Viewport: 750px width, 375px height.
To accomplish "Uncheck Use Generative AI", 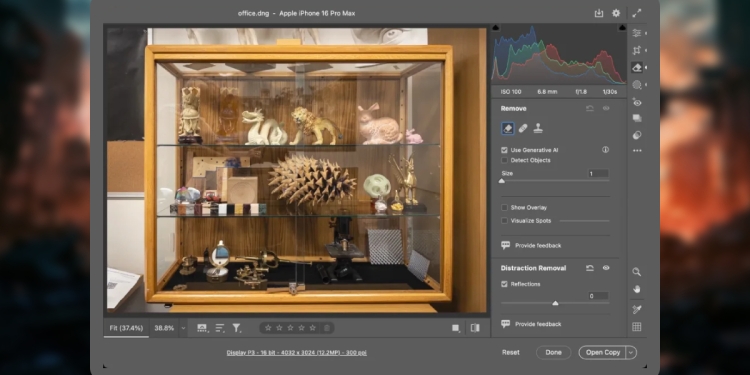I will click(x=504, y=150).
